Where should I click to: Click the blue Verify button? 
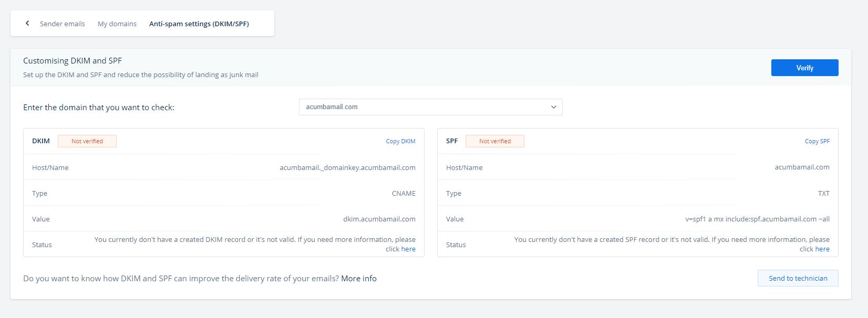pos(804,68)
